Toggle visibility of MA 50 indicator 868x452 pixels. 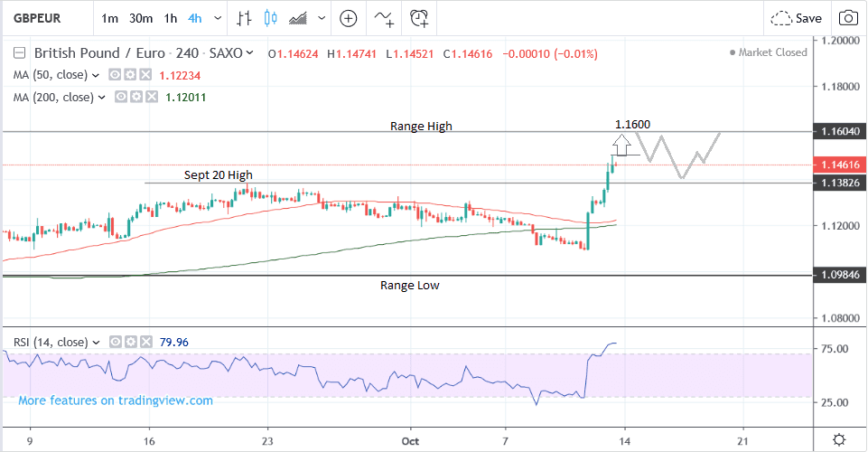[x=115, y=75]
